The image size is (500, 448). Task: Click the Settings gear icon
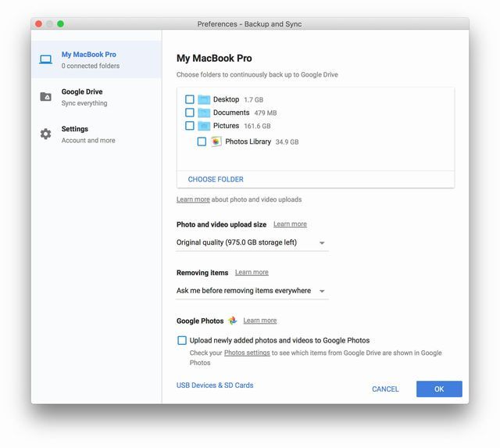[x=46, y=134]
